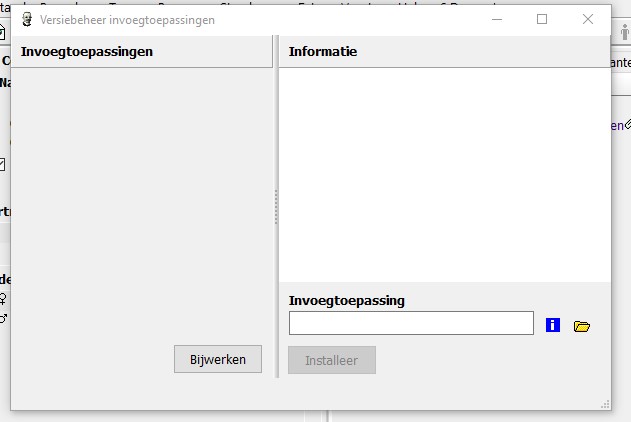
Task: Click the person icon behind the dialog
Action: pos(625,34)
